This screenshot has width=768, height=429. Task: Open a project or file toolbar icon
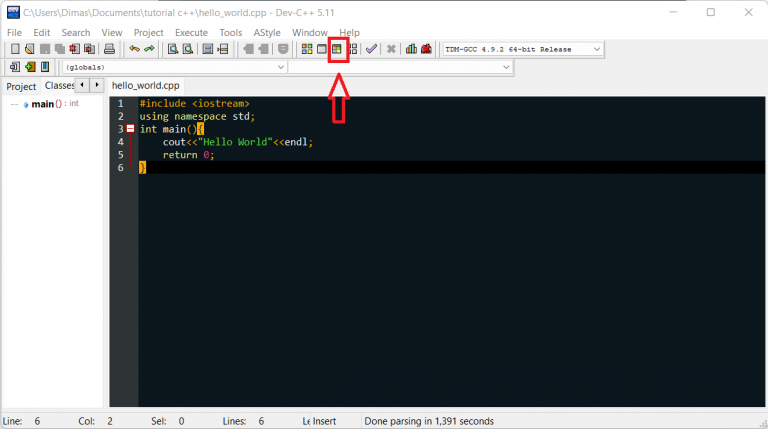click(29, 49)
